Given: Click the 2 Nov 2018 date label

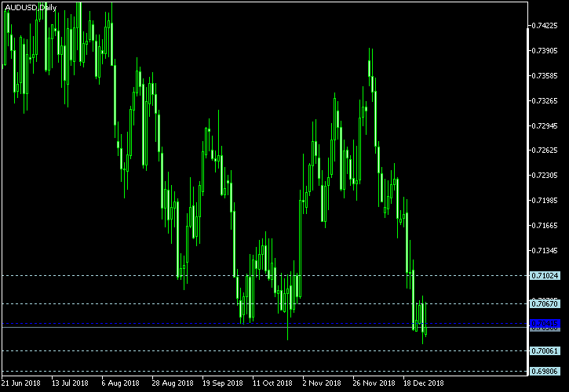Looking at the screenshot, I should (x=322, y=383).
